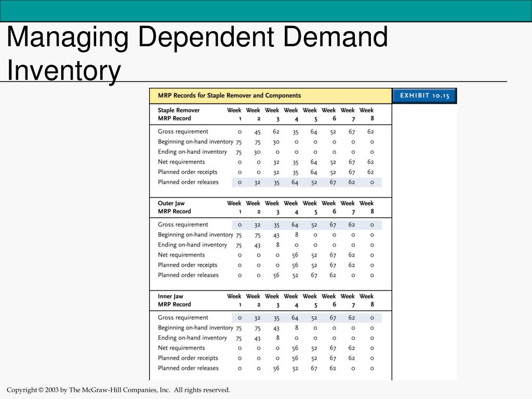The height and width of the screenshot is (399, 532).
Task: Click 'Ending on-hand inventory' label in Outer Jaw table
Action: click(192, 245)
